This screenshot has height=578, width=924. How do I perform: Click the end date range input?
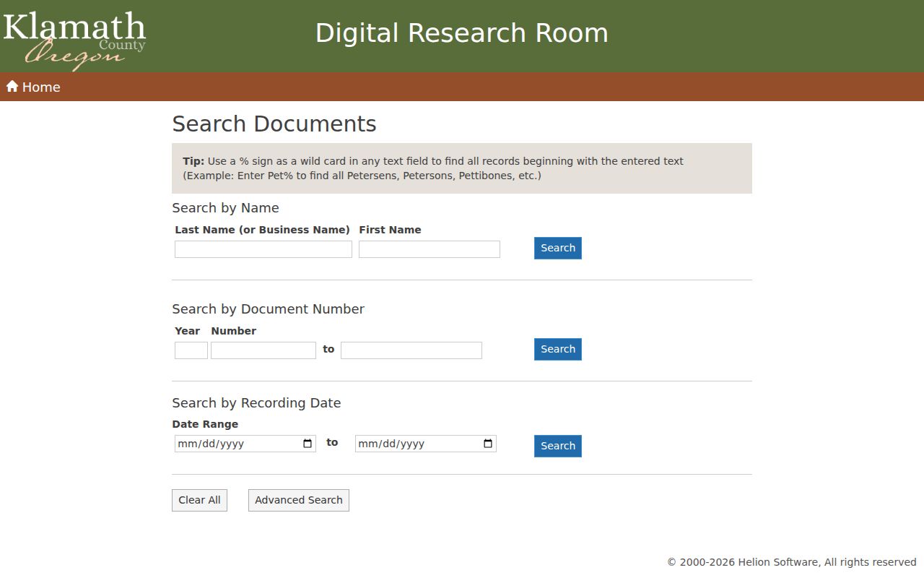click(x=426, y=444)
